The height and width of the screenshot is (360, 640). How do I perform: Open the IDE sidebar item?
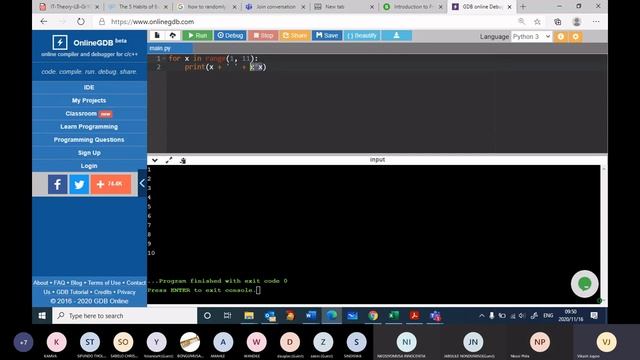coord(89,87)
